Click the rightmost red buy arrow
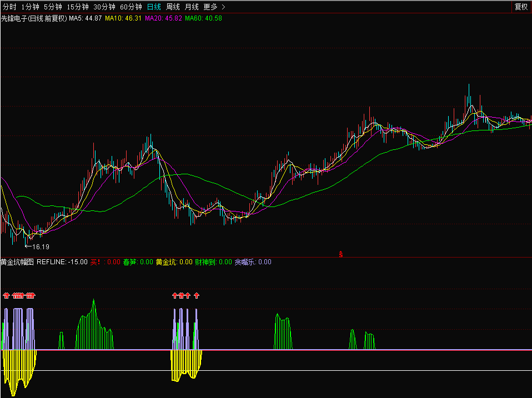Image resolution: width=532 pixels, height=398 pixels. tap(197, 295)
